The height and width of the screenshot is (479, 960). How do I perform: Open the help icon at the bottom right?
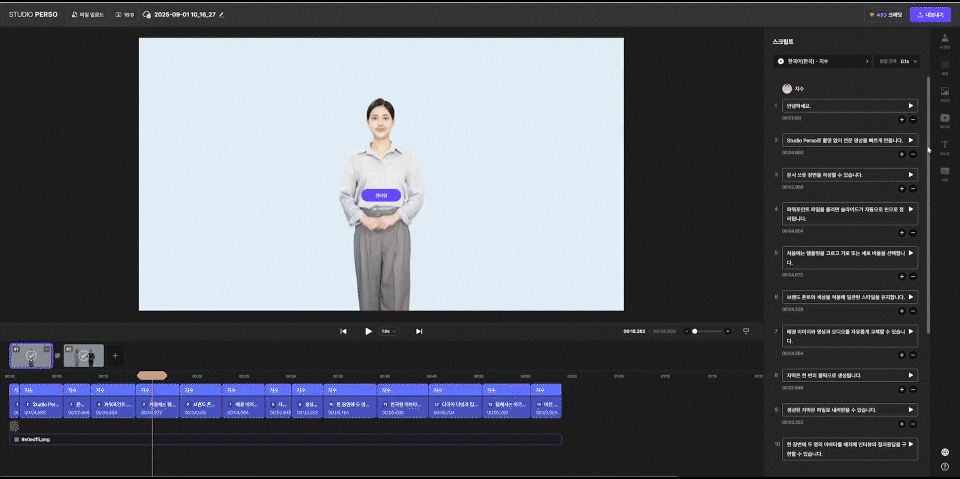tap(945, 466)
